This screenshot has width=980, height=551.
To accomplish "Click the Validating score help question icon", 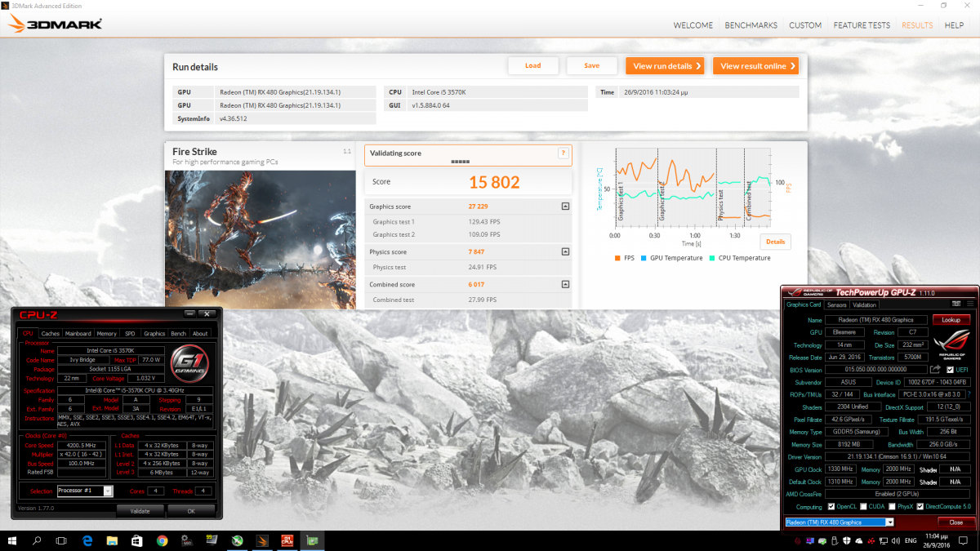I will click(563, 153).
